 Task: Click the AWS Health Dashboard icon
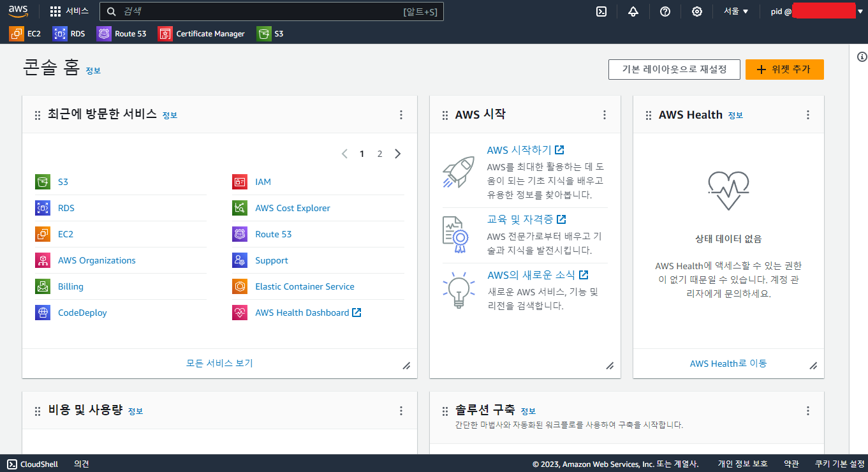240,313
